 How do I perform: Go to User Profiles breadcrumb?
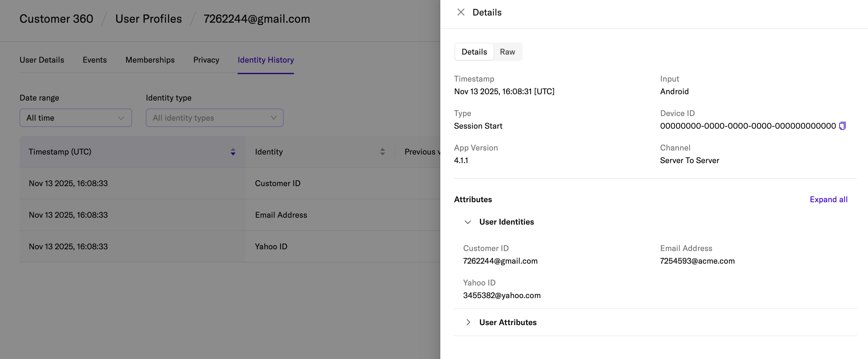[148, 19]
